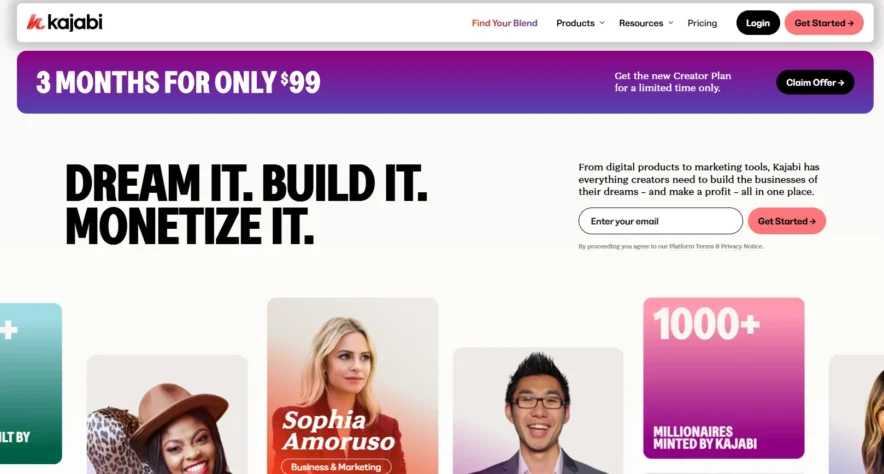The width and height of the screenshot is (884, 474).
Task: Click Get Started beside the email field
Action: (x=786, y=221)
